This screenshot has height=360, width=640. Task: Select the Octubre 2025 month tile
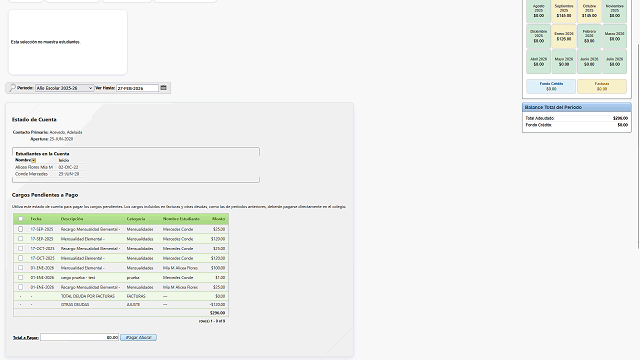tap(589, 11)
